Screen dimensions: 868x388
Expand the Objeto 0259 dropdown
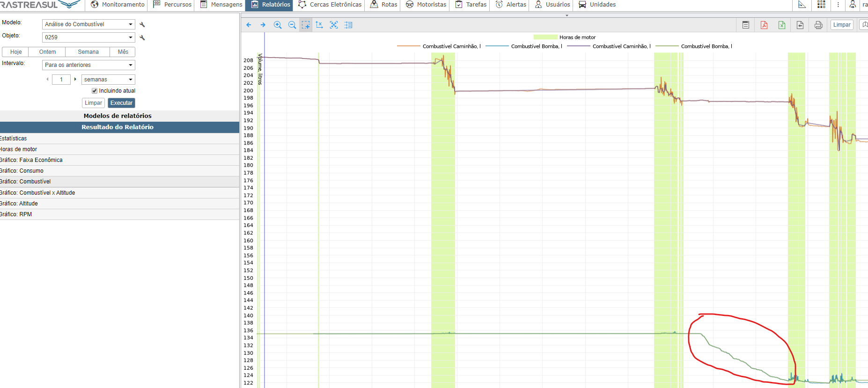click(88, 37)
